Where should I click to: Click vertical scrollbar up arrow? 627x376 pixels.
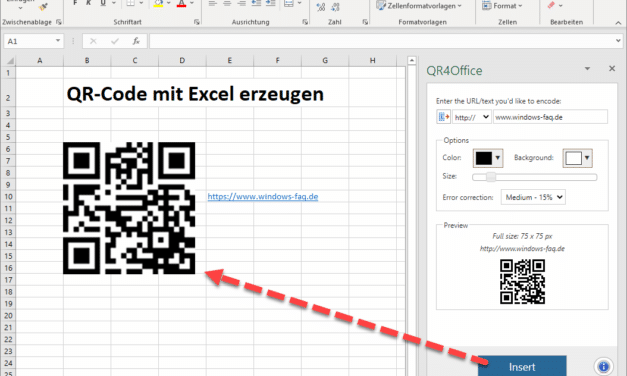(411, 60)
